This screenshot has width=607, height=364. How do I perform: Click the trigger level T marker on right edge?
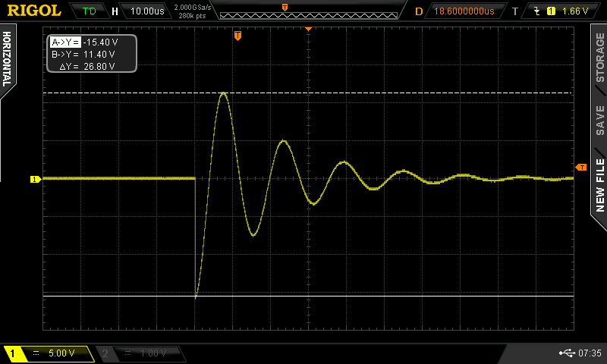point(581,167)
